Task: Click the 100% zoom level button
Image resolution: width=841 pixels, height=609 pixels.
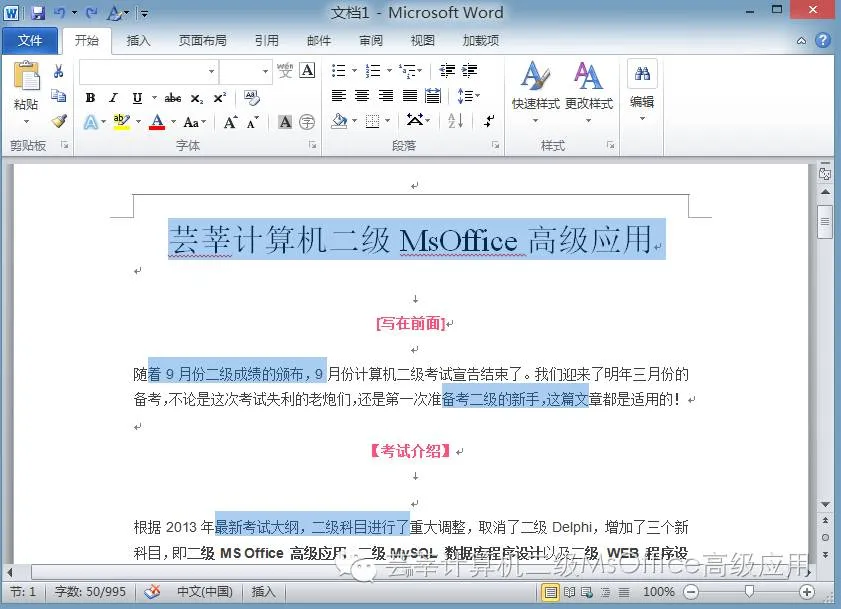Action: click(x=659, y=591)
